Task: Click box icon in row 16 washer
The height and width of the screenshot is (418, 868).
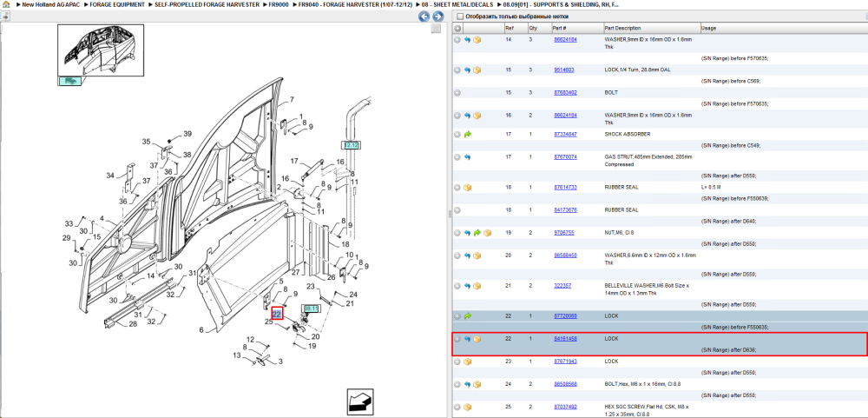Action: click(477, 116)
